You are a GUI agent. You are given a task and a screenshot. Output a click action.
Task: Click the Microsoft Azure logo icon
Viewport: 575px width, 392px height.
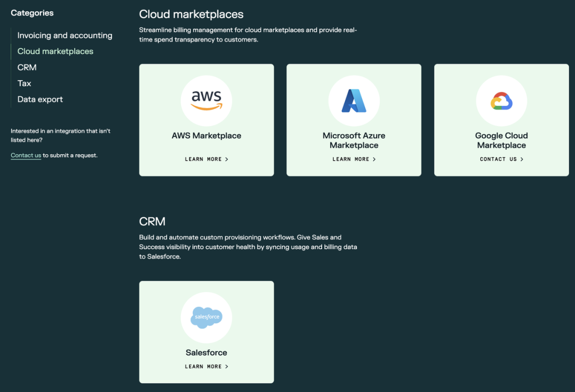pyautogui.click(x=354, y=101)
